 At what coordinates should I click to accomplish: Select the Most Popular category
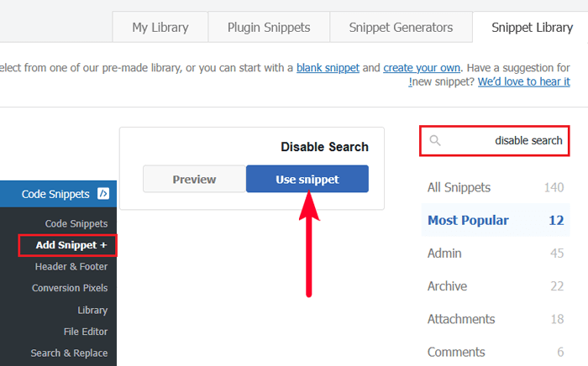pyautogui.click(x=468, y=220)
